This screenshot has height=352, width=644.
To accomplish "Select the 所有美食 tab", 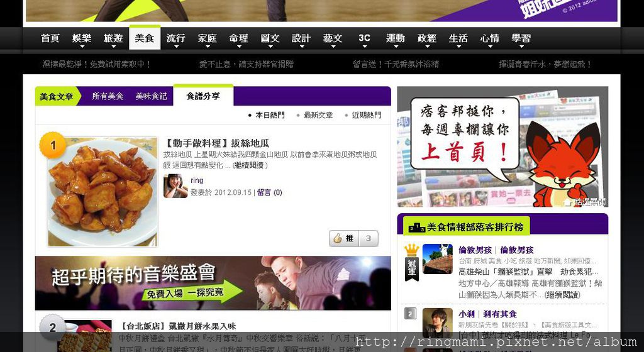I will 108,96.
